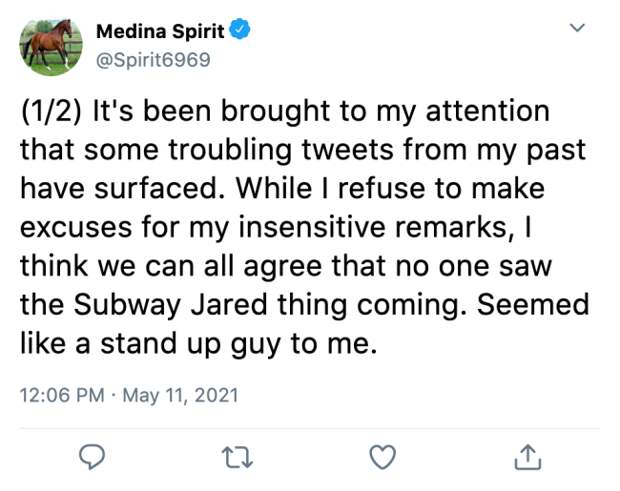Open the share tweet icon
The height and width of the screenshot is (491, 620).
coord(526,457)
